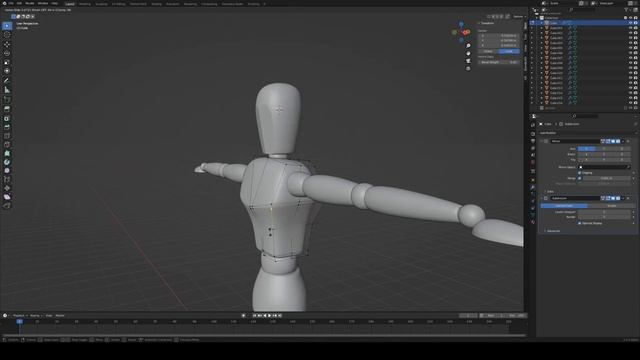Open the Object Data properties tab
This screenshot has width=640, height=360.
pos(533,215)
